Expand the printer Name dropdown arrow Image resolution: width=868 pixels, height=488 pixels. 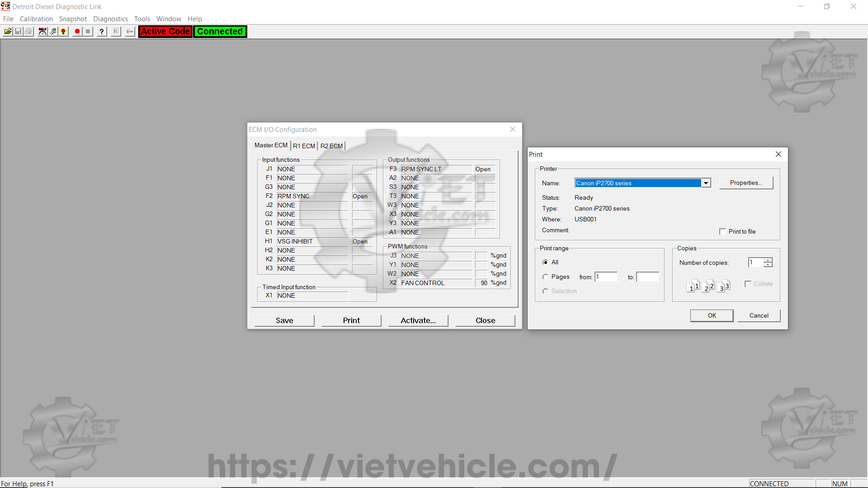pos(706,183)
